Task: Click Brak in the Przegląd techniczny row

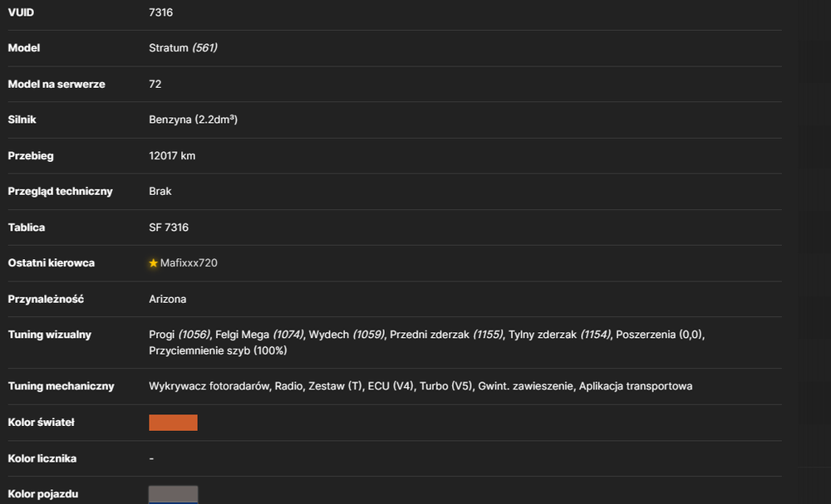Action: point(160,191)
